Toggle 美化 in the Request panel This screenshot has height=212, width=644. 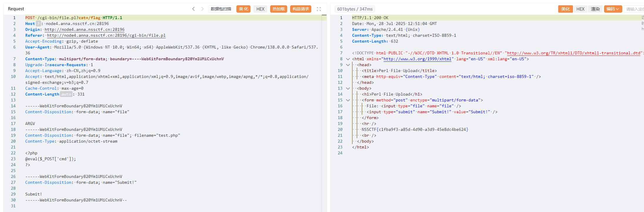point(243,9)
